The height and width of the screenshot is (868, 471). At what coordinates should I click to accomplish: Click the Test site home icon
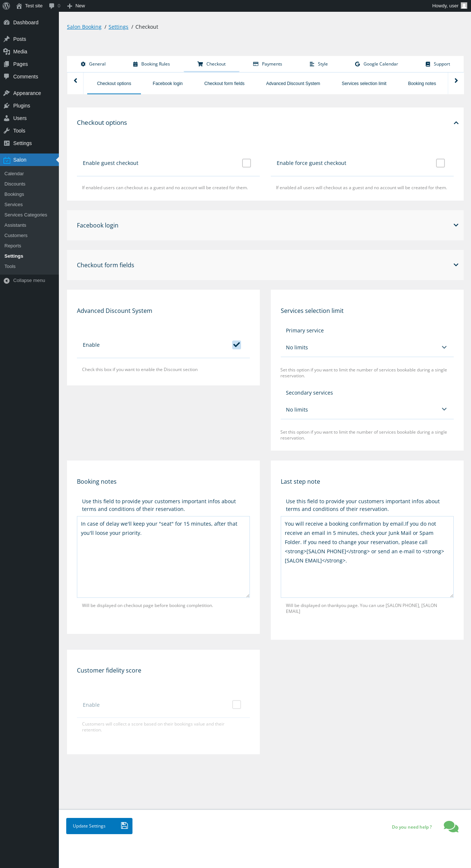click(x=19, y=6)
